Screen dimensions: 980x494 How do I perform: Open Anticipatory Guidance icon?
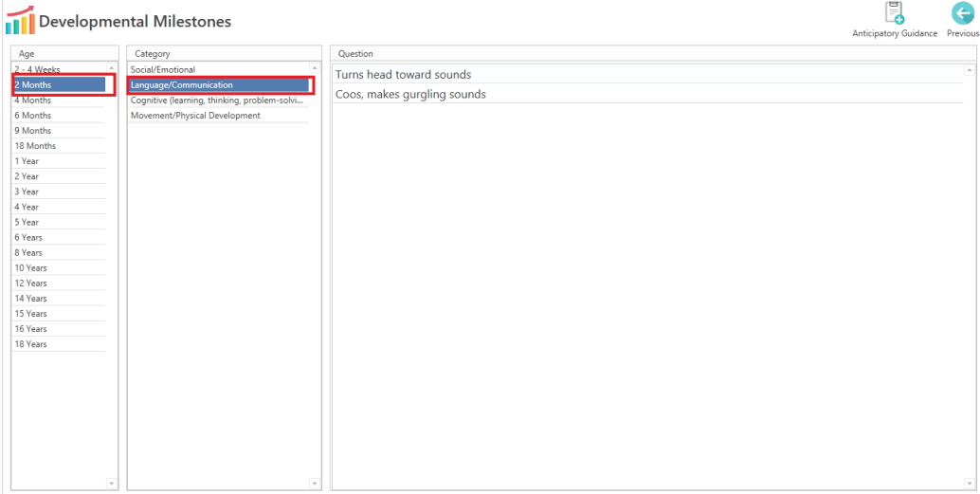tap(895, 13)
